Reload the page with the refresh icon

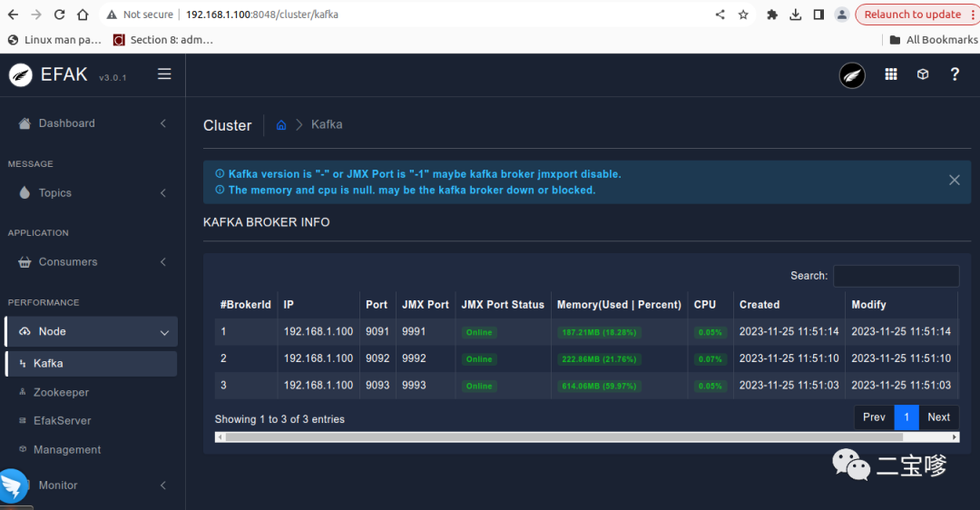pos(59,15)
